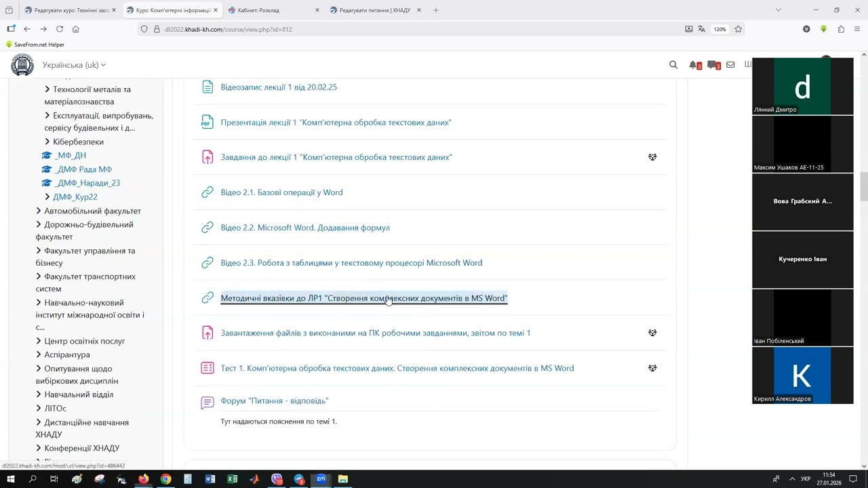Click the quiz icon beside Test 1
Viewport: 868px width, 488px height.
click(208, 368)
